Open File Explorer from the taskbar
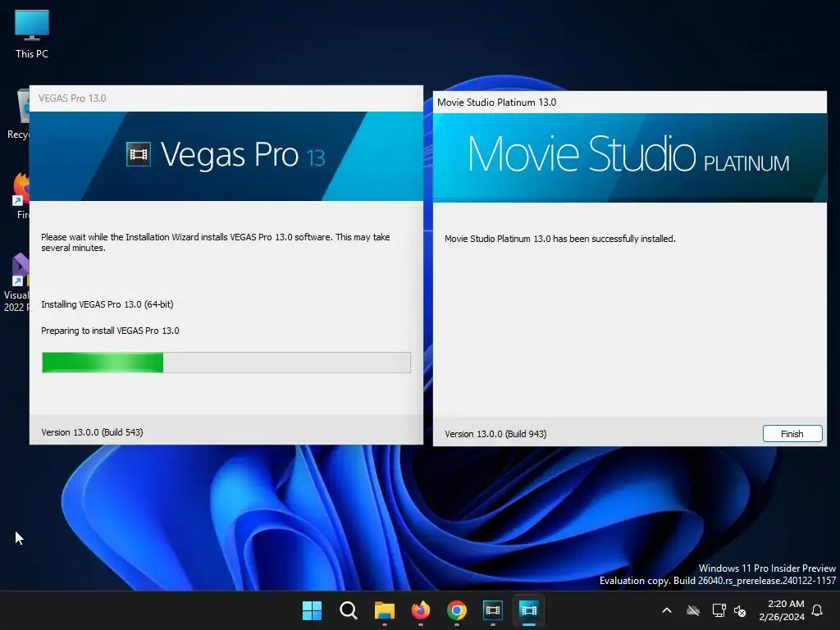The image size is (840, 630). [384, 610]
